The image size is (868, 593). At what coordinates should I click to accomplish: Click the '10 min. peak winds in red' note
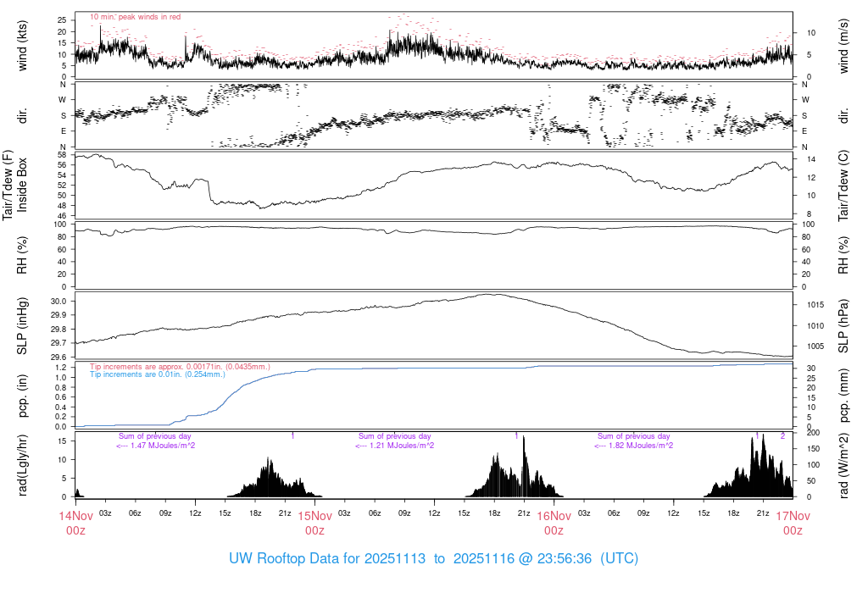(x=135, y=17)
